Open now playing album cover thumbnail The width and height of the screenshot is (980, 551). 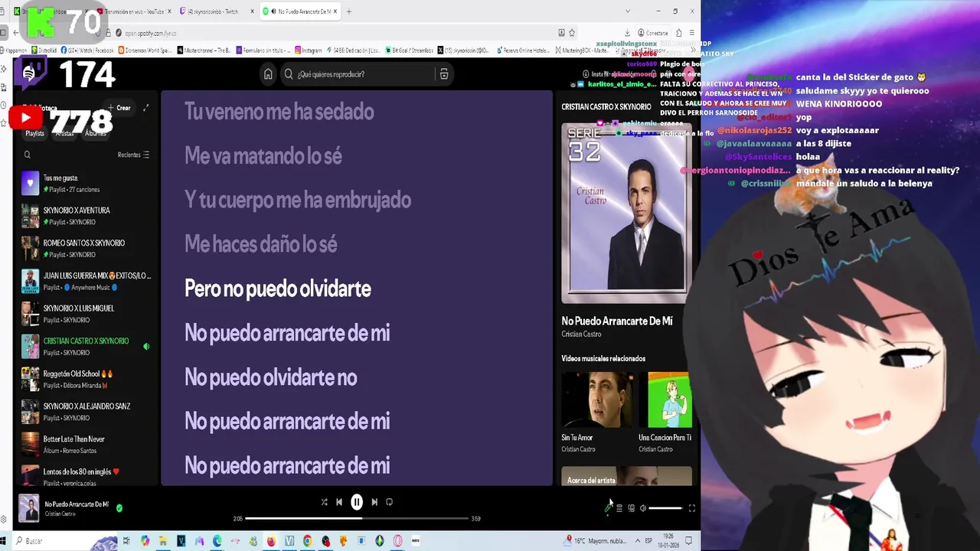[x=29, y=508]
